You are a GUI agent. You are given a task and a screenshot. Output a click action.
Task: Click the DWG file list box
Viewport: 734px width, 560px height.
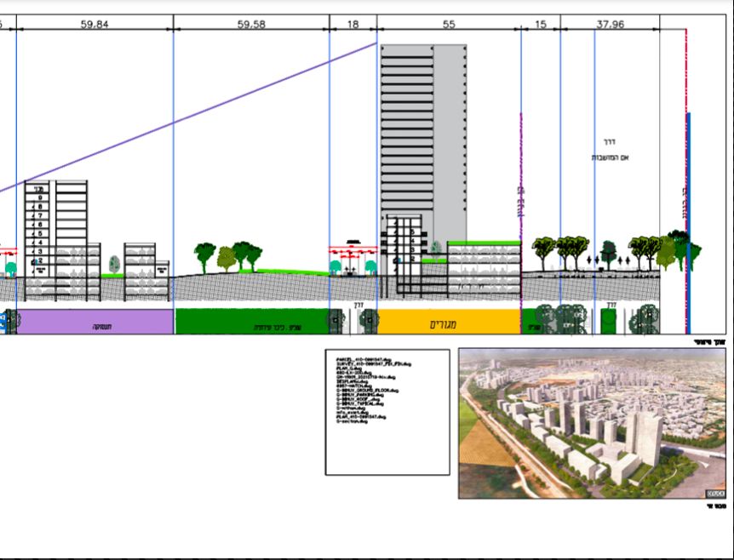(387, 411)
